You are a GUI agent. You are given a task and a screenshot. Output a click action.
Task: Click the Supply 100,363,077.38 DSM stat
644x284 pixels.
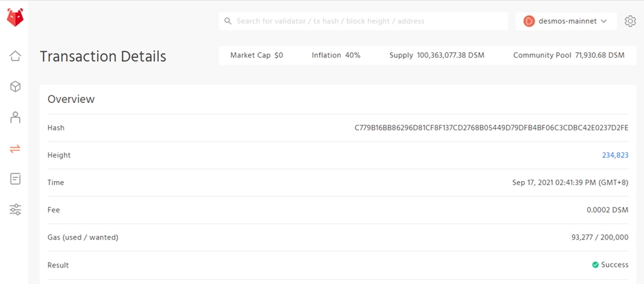(436, 55)
